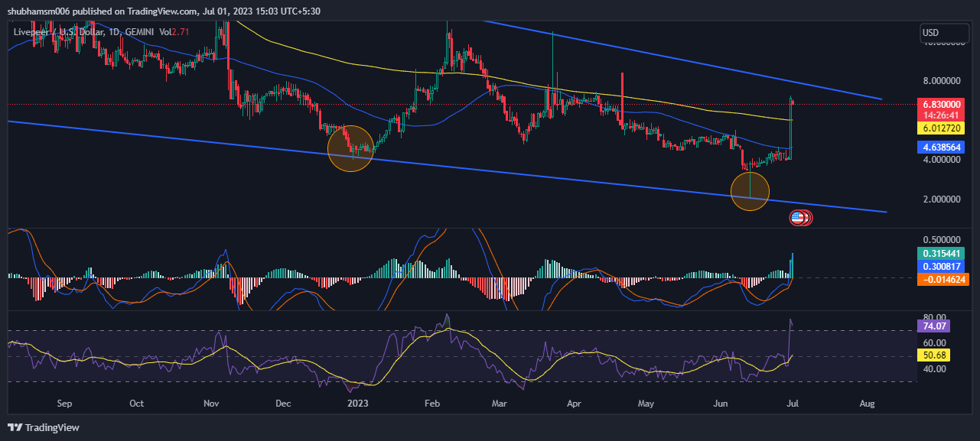
Task: Click the yellow 50.68 RSI average label
Action: [935, 355]
